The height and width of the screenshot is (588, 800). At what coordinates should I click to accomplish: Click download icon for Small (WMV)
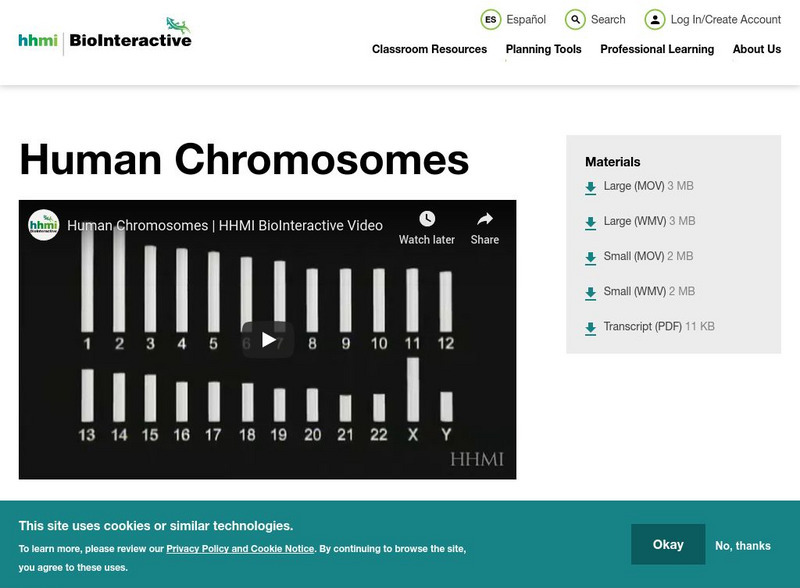pyautogui.click(x=590, y=293)
